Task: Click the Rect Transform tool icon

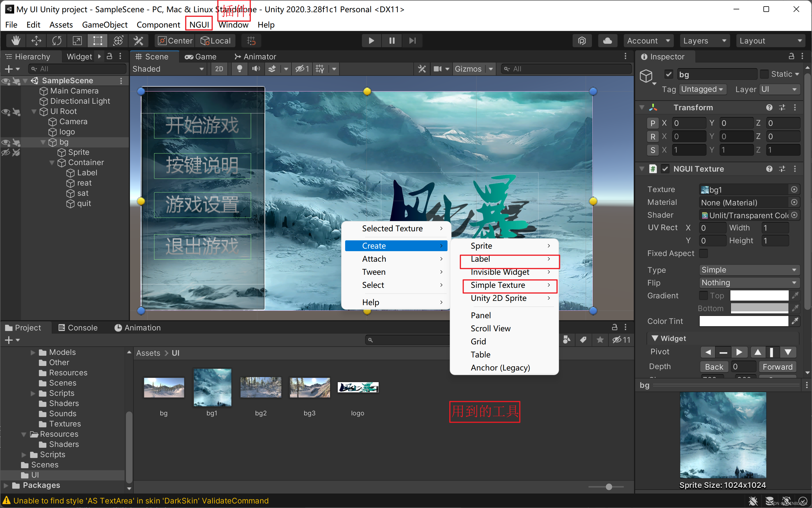Action: point(97,40)
